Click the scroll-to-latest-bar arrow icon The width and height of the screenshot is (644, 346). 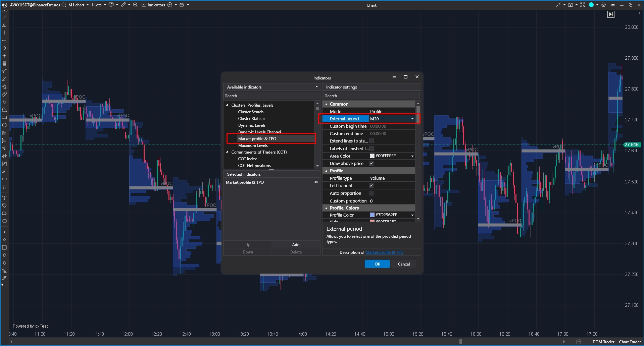coord(611,14)
